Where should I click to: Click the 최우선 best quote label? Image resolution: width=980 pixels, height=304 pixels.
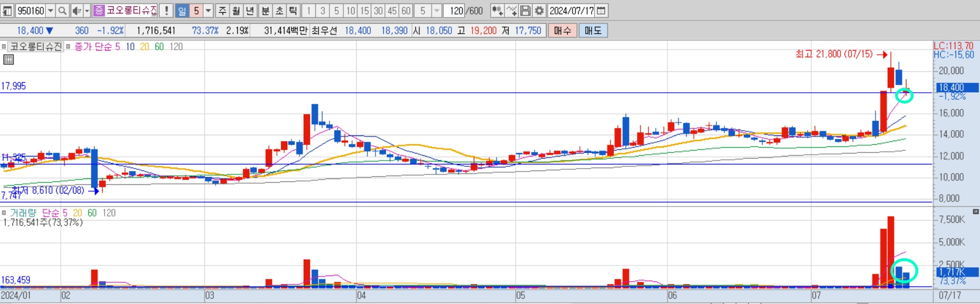(x=324, y=30)
